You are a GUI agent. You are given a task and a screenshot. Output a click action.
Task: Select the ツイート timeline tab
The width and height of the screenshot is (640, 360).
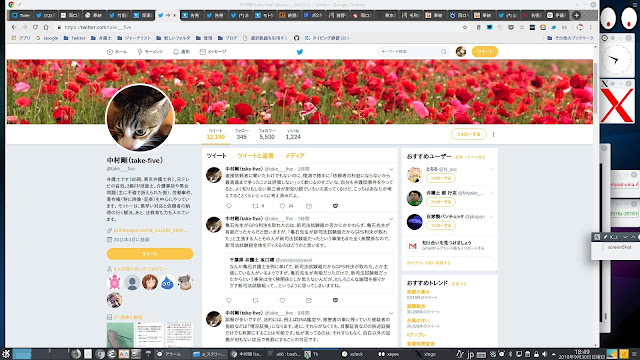(x=216, y=156)
